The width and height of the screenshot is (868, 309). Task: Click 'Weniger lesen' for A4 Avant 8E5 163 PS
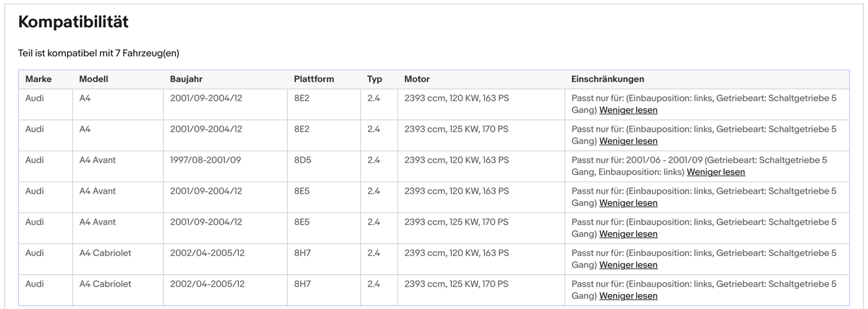[x=628, y=203]
